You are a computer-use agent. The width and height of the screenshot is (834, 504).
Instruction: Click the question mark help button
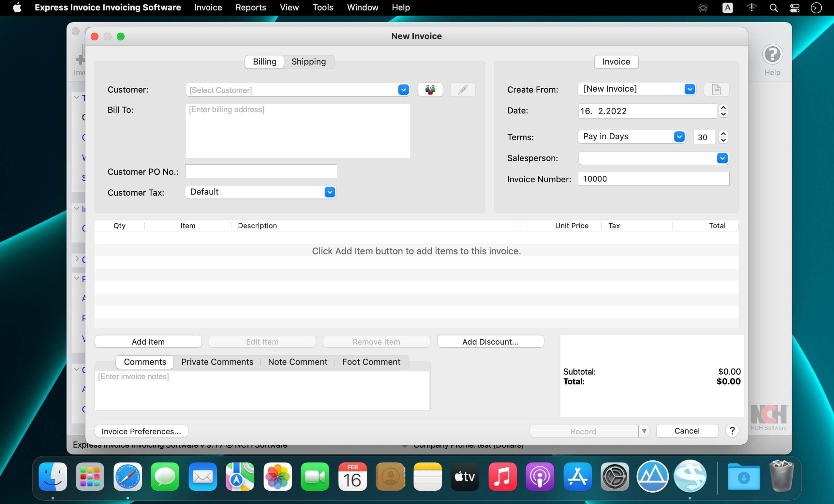pyautogui.click(x=732, y=431)
